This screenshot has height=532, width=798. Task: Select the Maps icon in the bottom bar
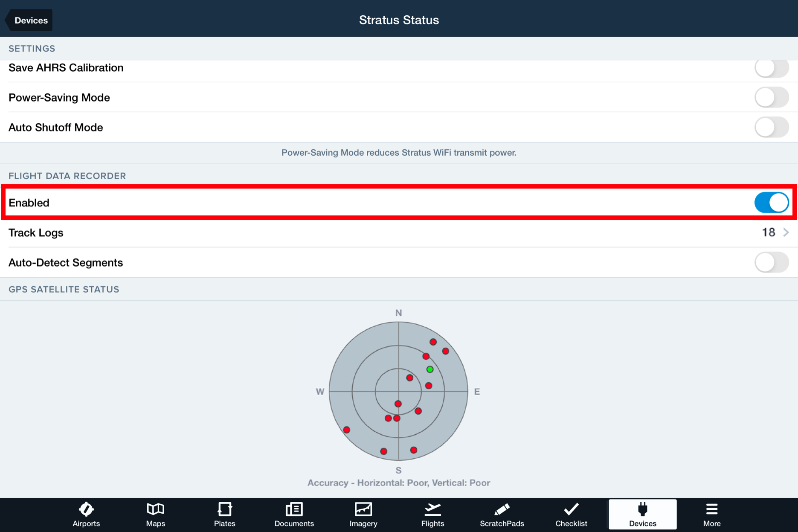click(x=155, y=509)
